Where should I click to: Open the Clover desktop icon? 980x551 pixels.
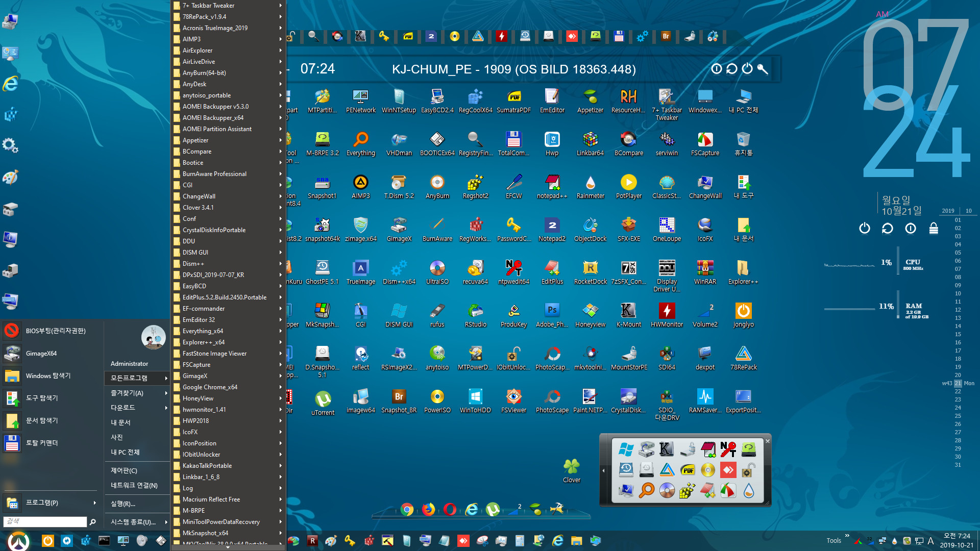[x=571, y=470]
